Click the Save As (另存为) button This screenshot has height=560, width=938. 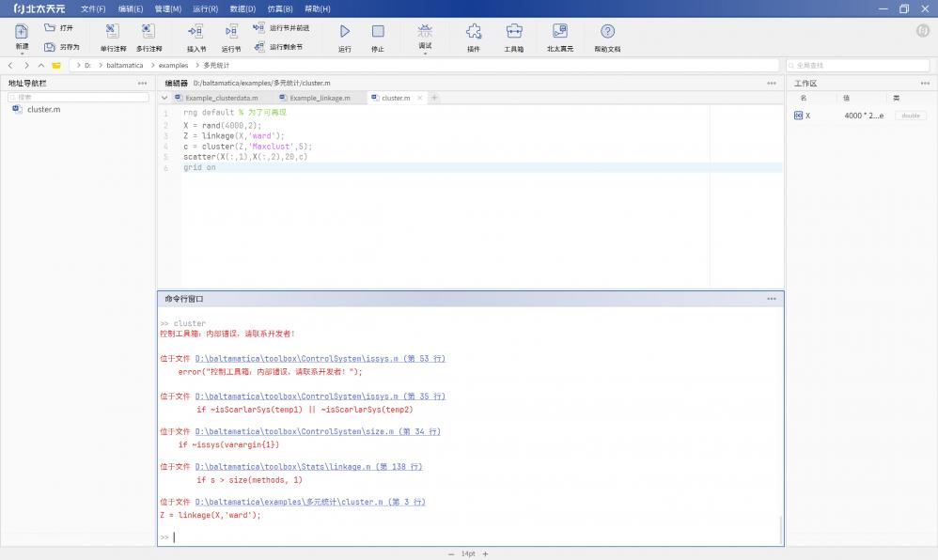coord(62,46)
